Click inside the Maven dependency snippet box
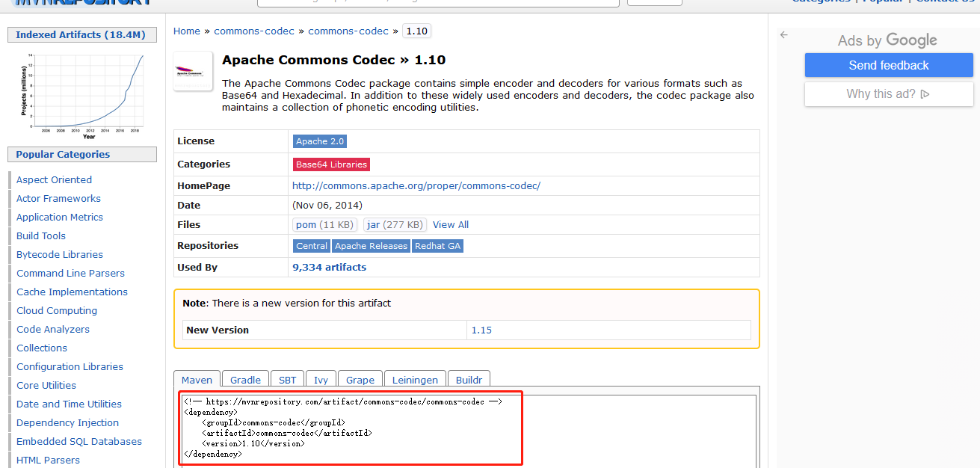980x468 pixels. pos(468,431)
